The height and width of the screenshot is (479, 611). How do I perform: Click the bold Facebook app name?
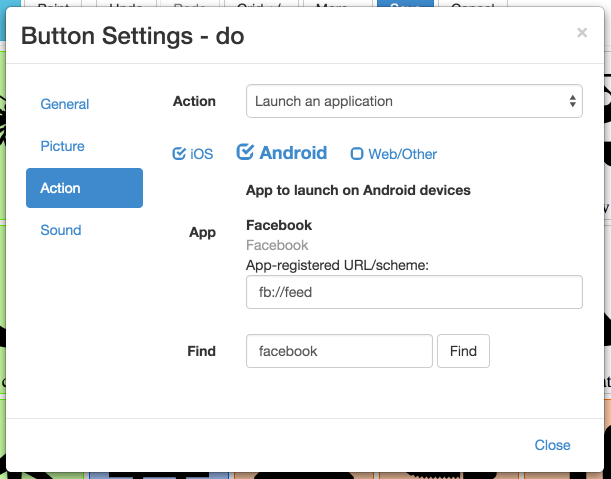(279, 225)
